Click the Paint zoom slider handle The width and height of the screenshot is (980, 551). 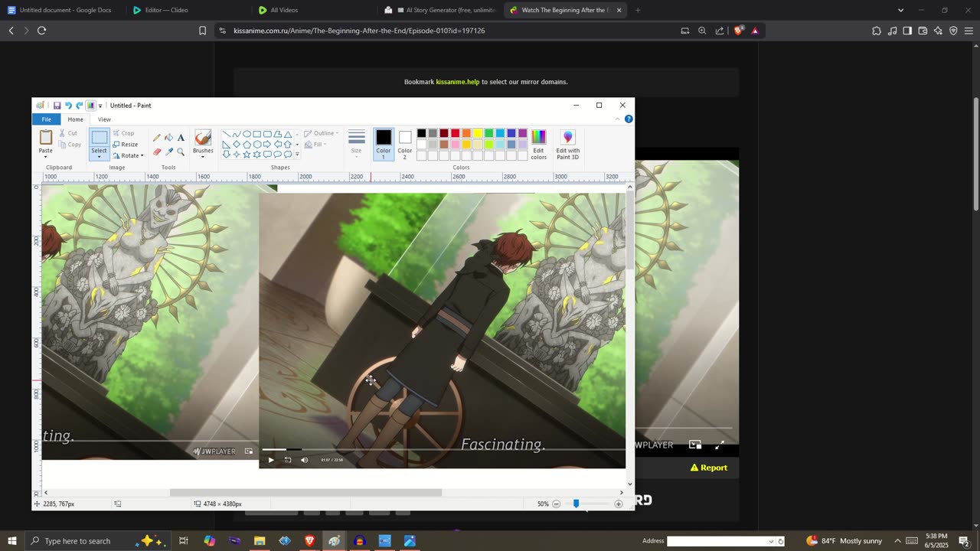[x=577, y=504]
